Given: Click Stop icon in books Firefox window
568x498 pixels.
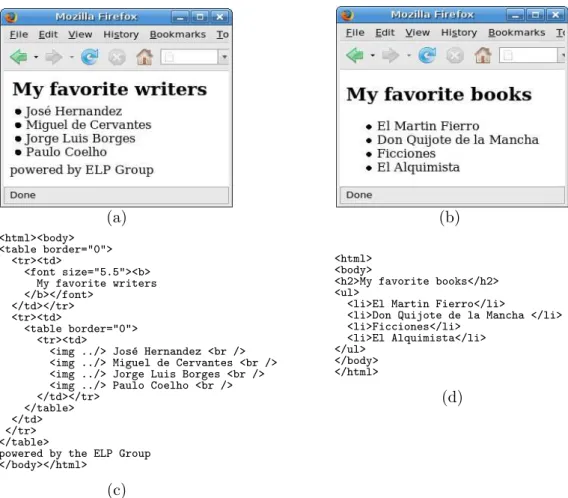Looking at the screenshot, I should pyautogui.click(x=455, y=56).
